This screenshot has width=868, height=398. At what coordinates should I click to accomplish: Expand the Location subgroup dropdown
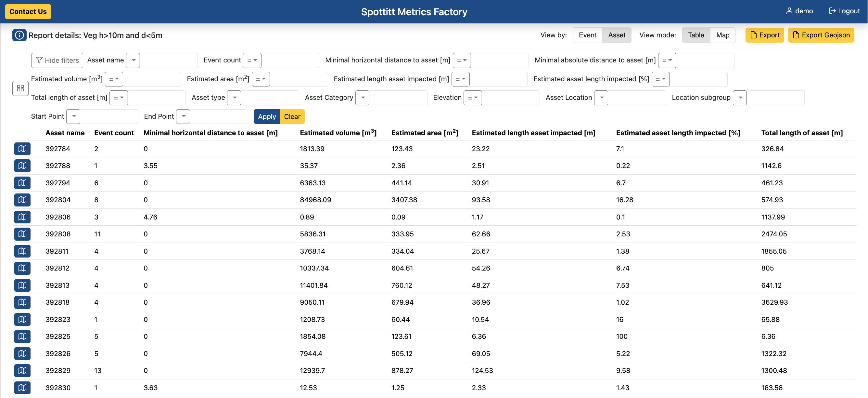(740, 98)
